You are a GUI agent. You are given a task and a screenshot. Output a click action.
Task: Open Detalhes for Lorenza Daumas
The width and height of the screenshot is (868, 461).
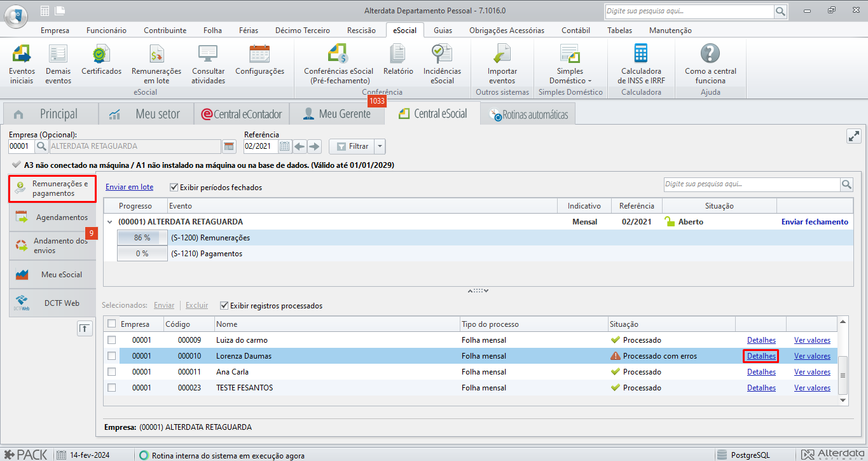(x=761, y=356)
